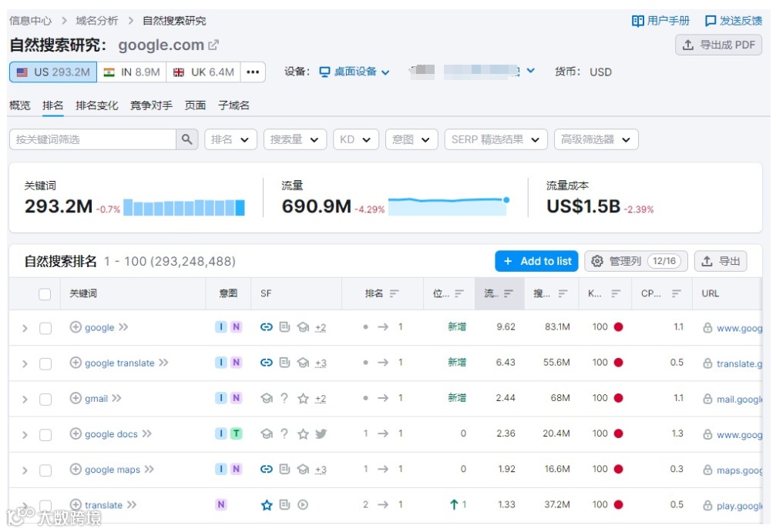
Task: Sort by KD column sort icon
Action: point(616,293)
